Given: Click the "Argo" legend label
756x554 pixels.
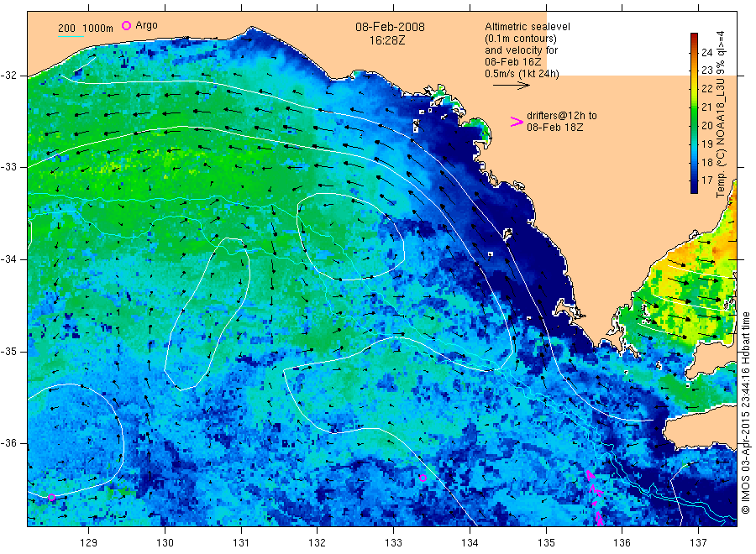Looking at the screenshot, I should click(x=146, y=25).
